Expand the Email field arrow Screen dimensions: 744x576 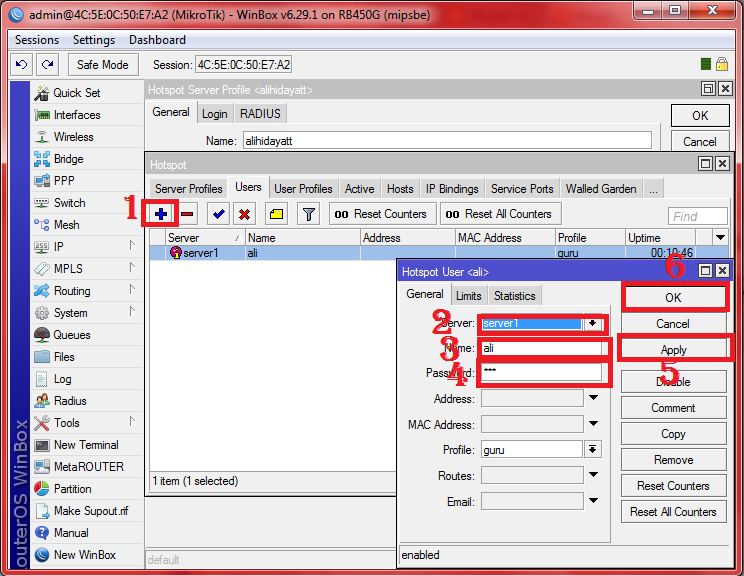tap(594, 500)
